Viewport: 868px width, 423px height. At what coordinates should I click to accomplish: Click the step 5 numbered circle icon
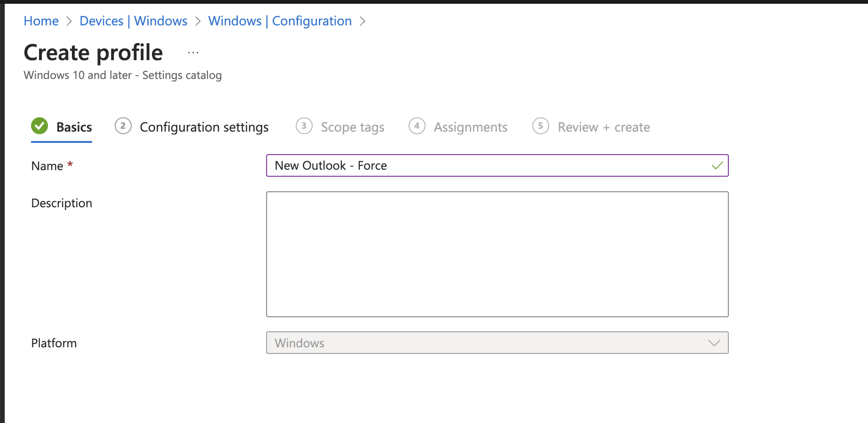[x=540, y=126]
